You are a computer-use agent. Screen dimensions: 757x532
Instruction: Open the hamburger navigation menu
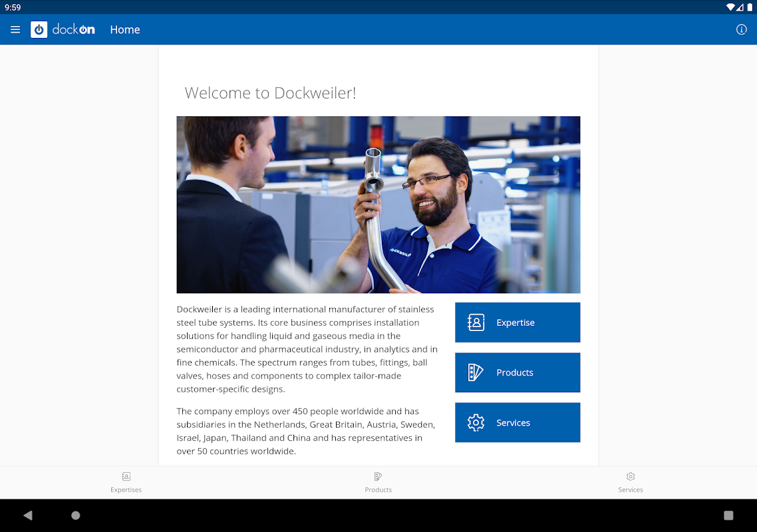point(15,29)
